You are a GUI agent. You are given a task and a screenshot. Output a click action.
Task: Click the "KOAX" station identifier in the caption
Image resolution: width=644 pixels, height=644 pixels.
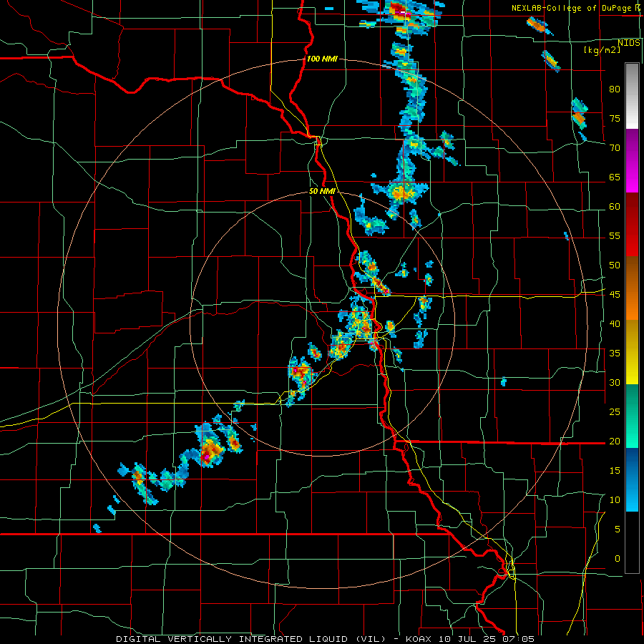click(x=419, y=639)
